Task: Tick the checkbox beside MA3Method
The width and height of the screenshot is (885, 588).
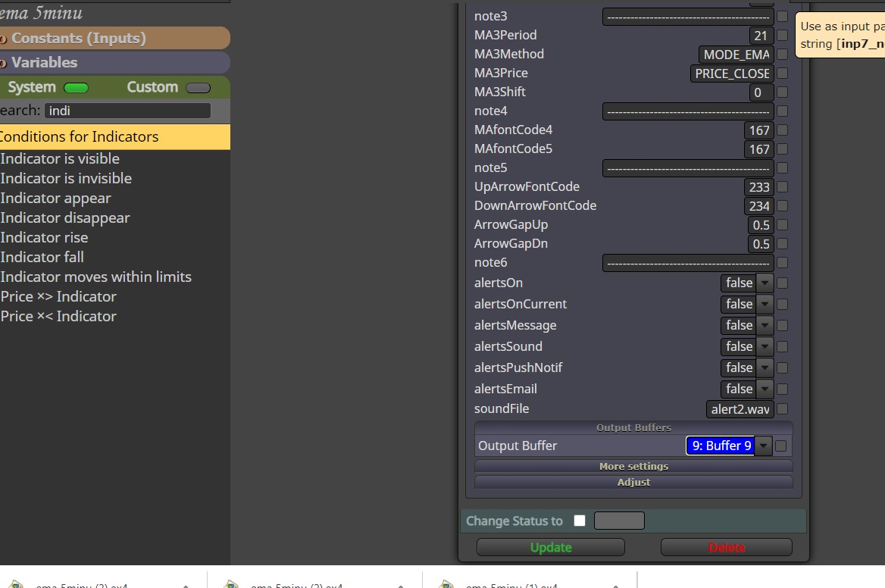Action: pos(782,54)
